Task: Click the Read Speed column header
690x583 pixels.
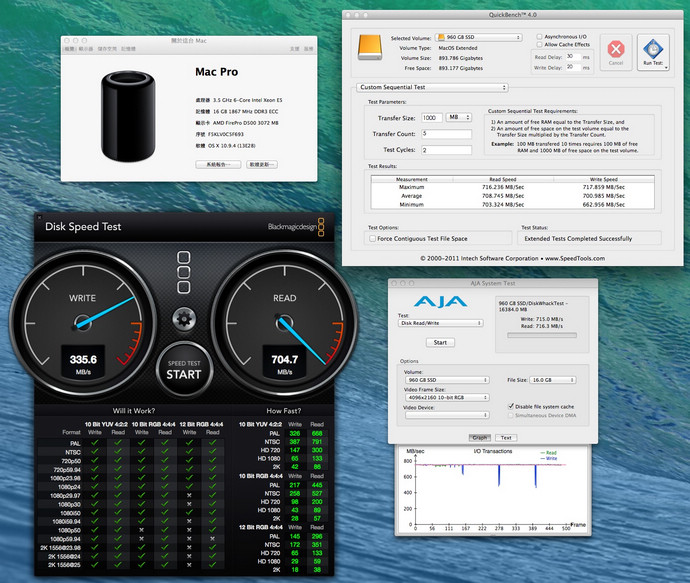Action: [x=503, y=179]
